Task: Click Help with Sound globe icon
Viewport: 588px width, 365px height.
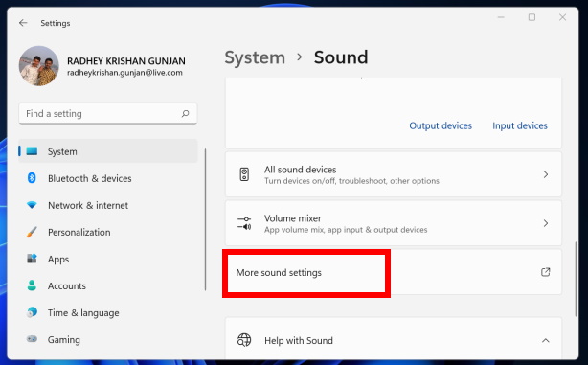Action: coord(244,340)
